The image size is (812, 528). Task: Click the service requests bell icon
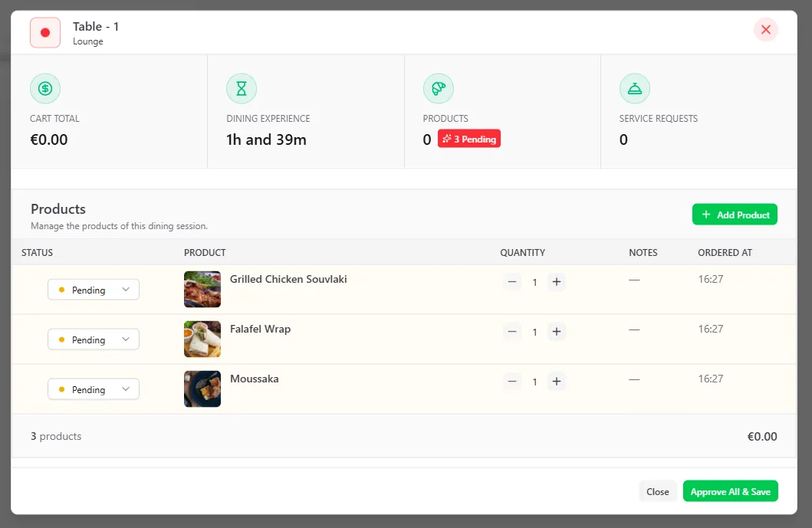635,89
